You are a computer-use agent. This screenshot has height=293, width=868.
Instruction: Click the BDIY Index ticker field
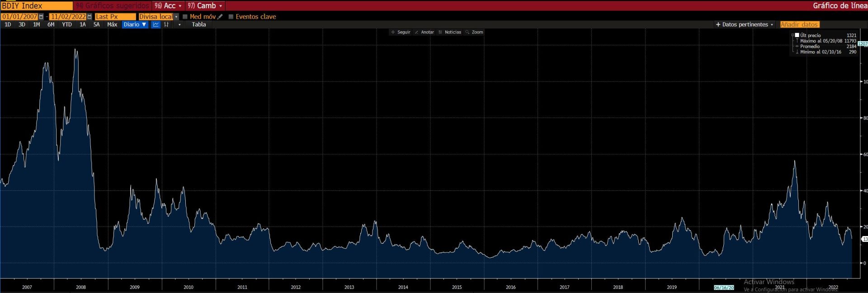(x=36, y=6)
